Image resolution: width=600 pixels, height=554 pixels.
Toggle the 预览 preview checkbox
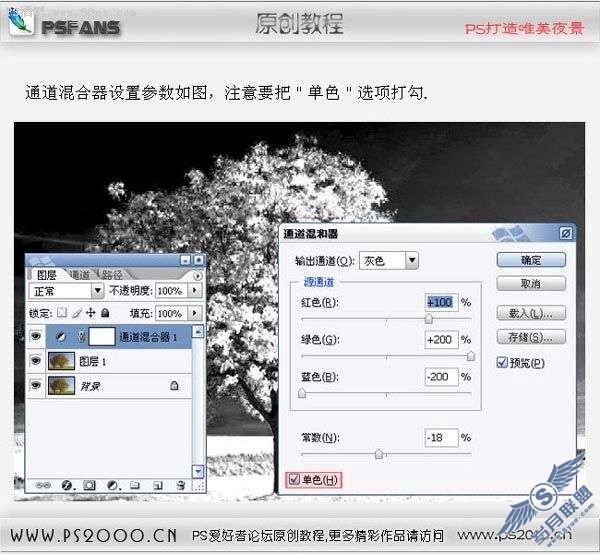click(x=502, y=362)
